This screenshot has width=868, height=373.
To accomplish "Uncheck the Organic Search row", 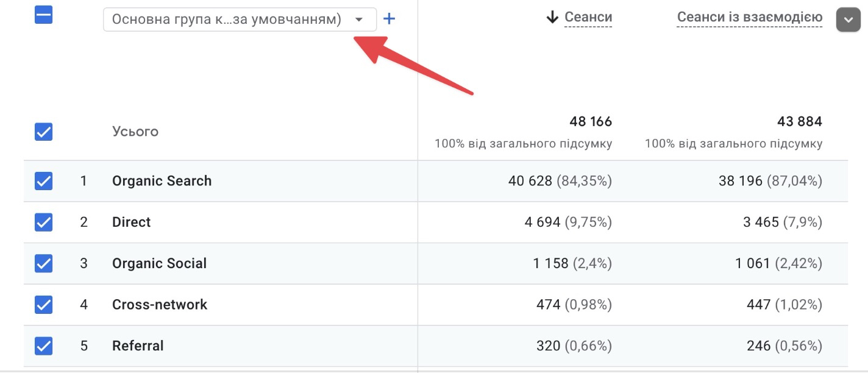I will [x=43, y=181].
